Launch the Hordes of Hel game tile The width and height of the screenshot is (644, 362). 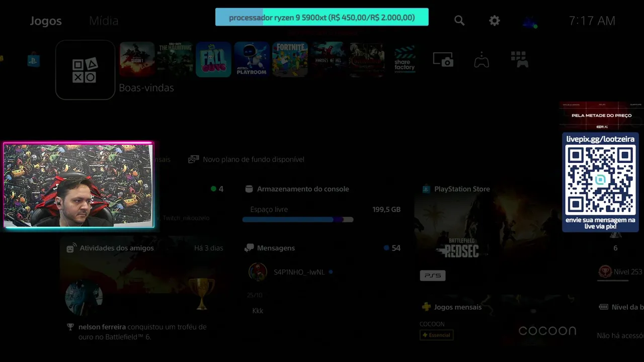click(328, 59)
